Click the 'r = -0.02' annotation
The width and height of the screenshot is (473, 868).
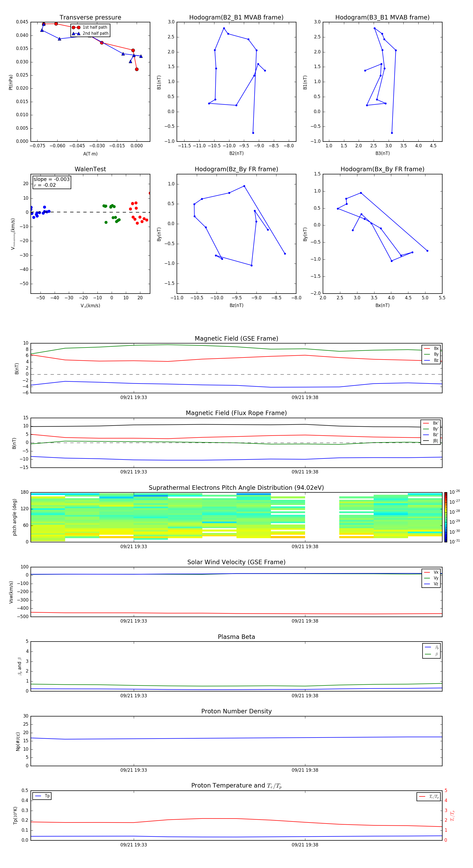(x=45, y=185)
